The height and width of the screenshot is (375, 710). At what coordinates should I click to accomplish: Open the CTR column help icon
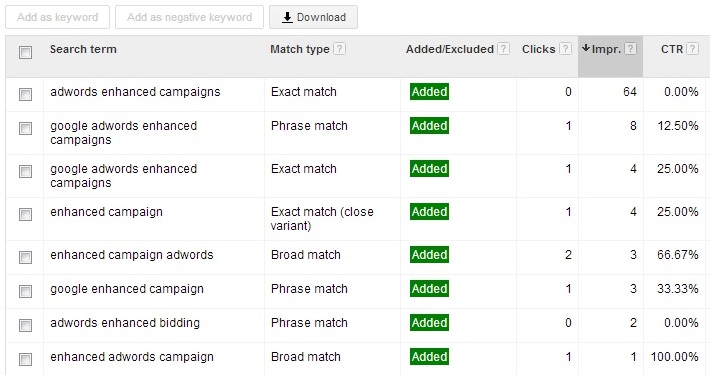tap(692, 48)
